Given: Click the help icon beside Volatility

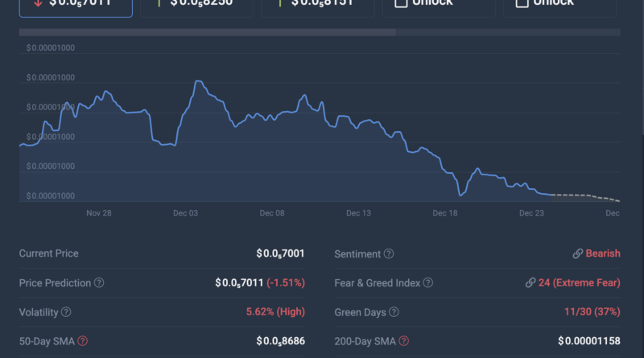Looking at the screenshot, I should click(x=66, y=312).
